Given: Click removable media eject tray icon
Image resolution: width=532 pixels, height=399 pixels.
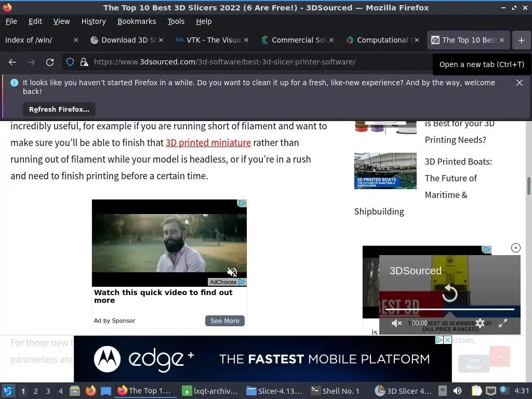Looking at the screenshot, I should pos(443,391).
